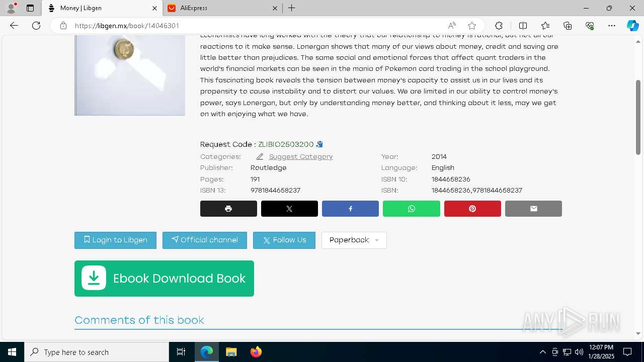
Task: Share the book by email
Action: pos(533,209)
